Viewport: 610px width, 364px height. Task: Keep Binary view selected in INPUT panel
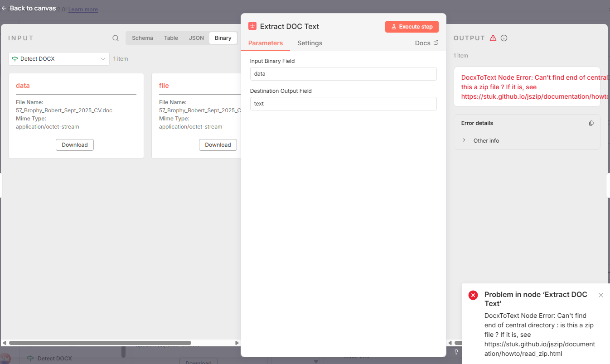click(x=223, y=38)
